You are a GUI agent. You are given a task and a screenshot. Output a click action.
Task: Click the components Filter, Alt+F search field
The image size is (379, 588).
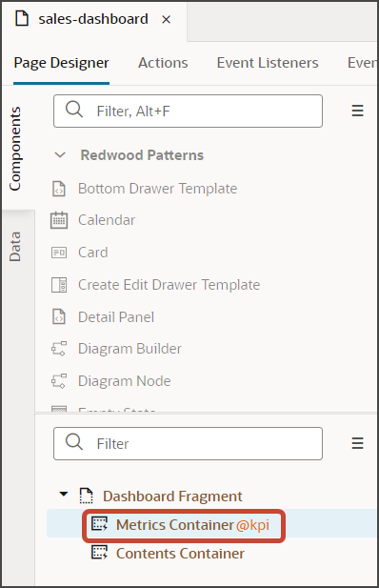(188, 111)
